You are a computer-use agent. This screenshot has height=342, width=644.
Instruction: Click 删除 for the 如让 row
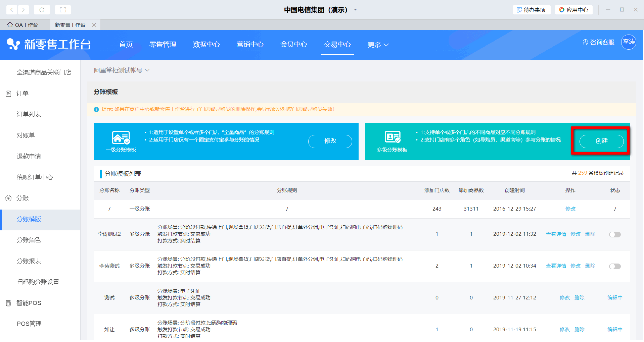580,330
